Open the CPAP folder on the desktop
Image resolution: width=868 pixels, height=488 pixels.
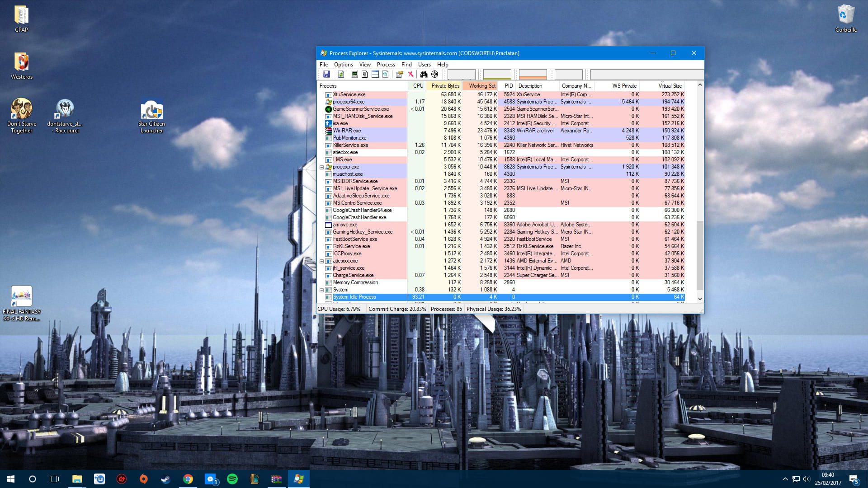(x=21, y=19)
